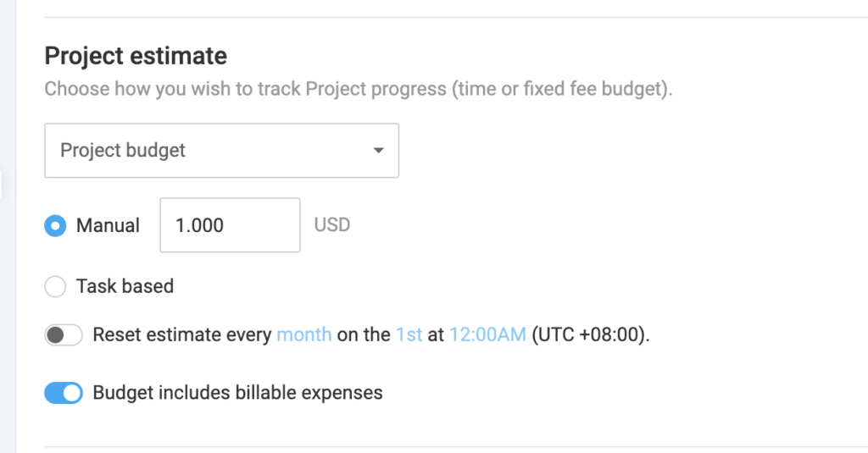Click the USD currency label

click(332, 225)
